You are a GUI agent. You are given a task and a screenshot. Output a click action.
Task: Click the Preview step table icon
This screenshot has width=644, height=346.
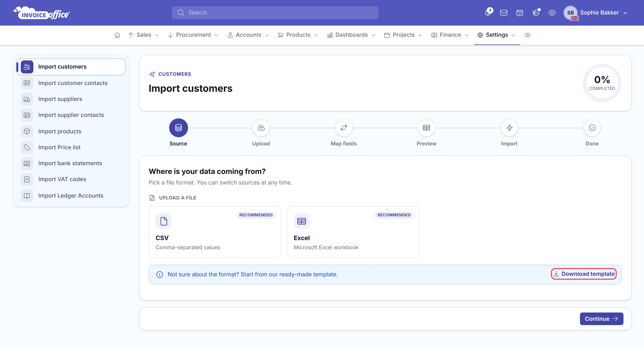(x=426, y=128)
